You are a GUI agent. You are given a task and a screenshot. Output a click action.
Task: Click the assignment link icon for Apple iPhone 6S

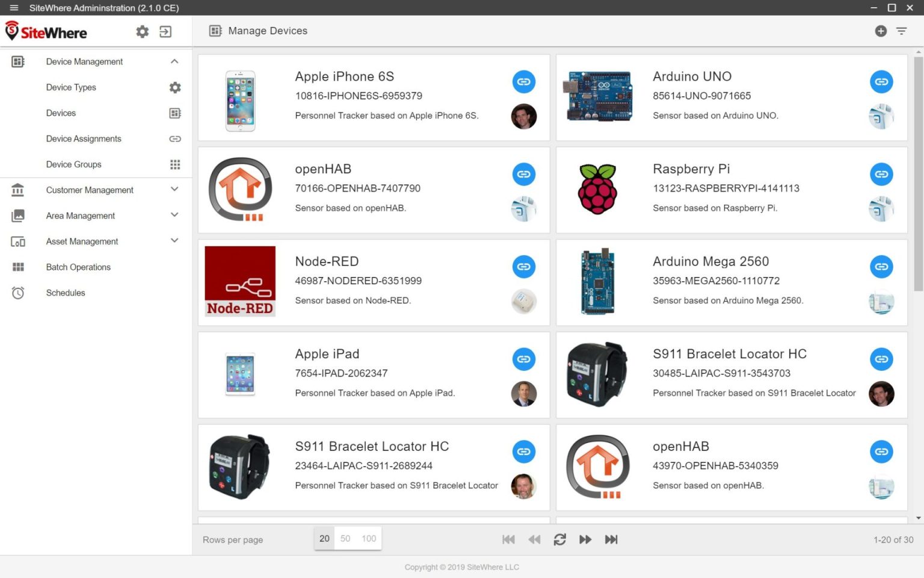523,82
